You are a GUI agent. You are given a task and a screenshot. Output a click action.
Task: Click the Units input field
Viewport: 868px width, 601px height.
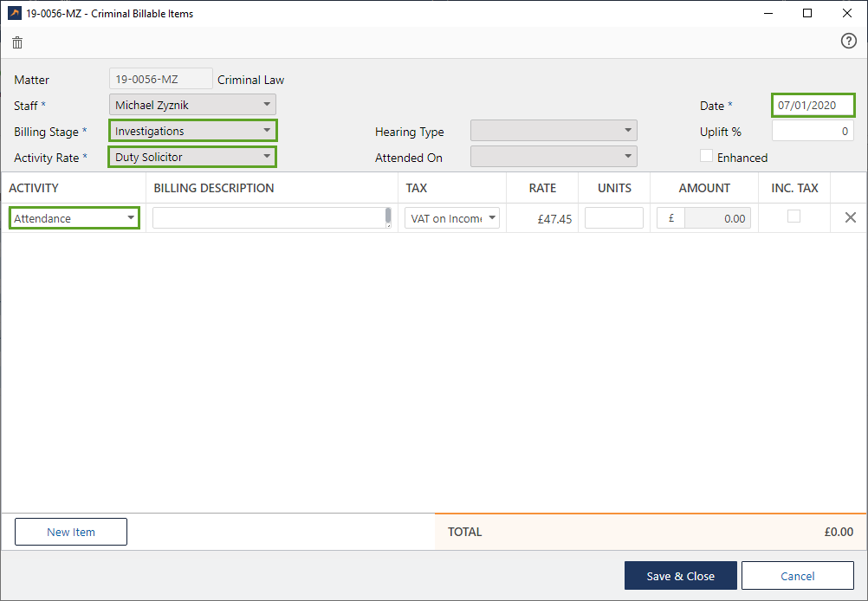click(x=613, y=218)
